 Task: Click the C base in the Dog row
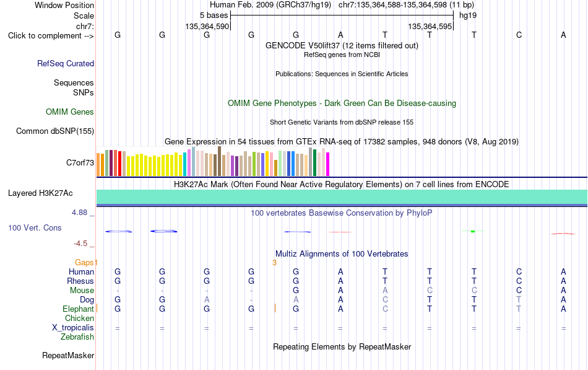(385, 300)
